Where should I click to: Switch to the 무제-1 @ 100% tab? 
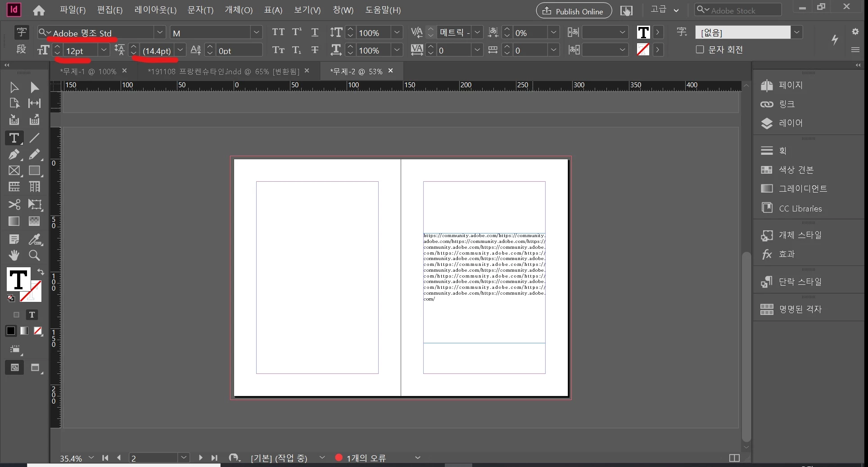[88, 72]
